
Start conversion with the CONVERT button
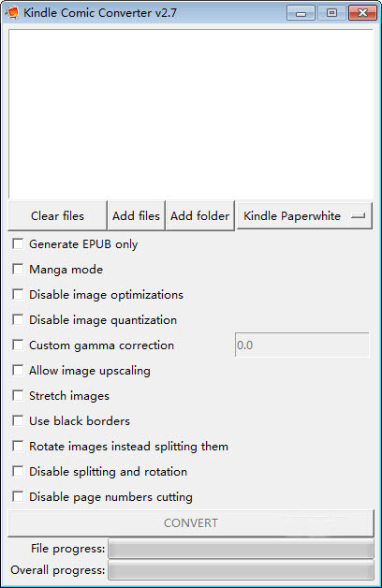[x=191, y=522]
